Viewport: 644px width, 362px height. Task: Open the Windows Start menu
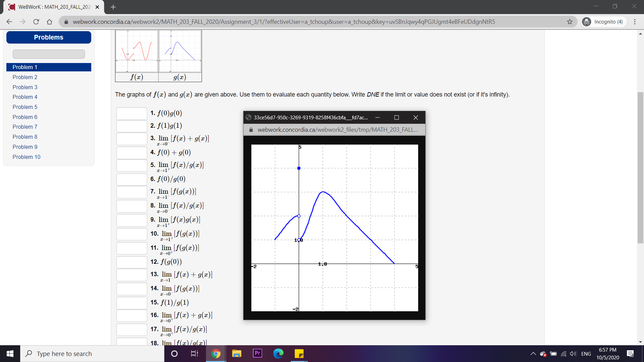pyautogui.click(x=10, y=353)
